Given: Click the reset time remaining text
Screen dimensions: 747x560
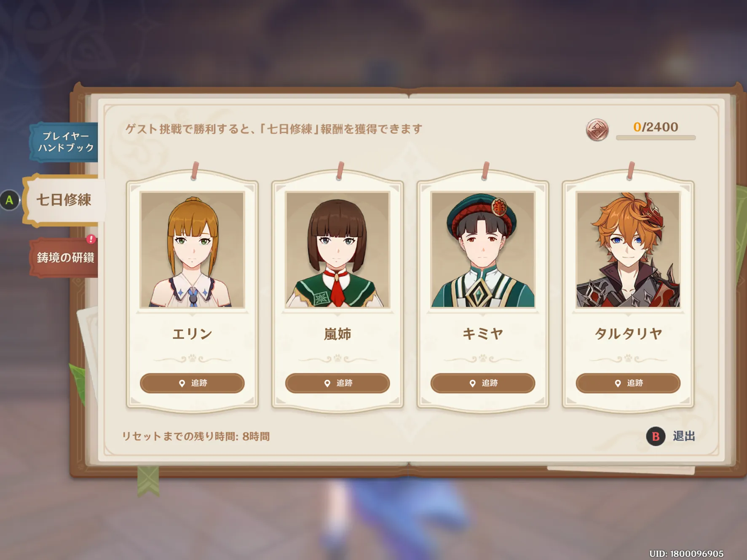Looking at the screenshot, I should [x=196, y=437].
